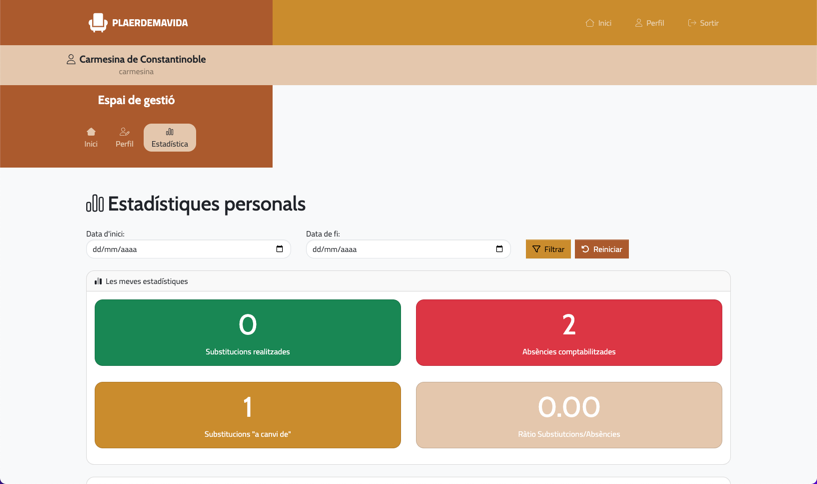
Task: Click the Substitucions "a canvi de" card
Action: [x=248, y=415]
